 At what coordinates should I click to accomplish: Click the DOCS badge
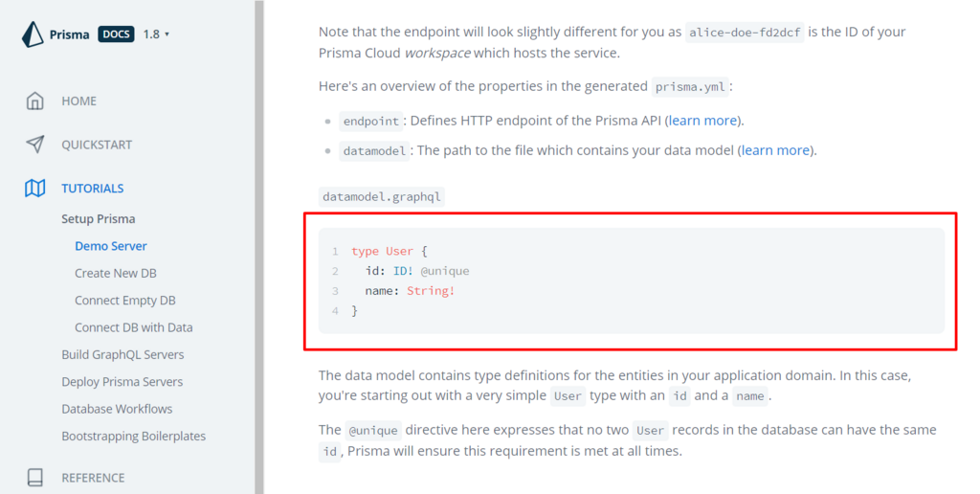pos(116,34)
